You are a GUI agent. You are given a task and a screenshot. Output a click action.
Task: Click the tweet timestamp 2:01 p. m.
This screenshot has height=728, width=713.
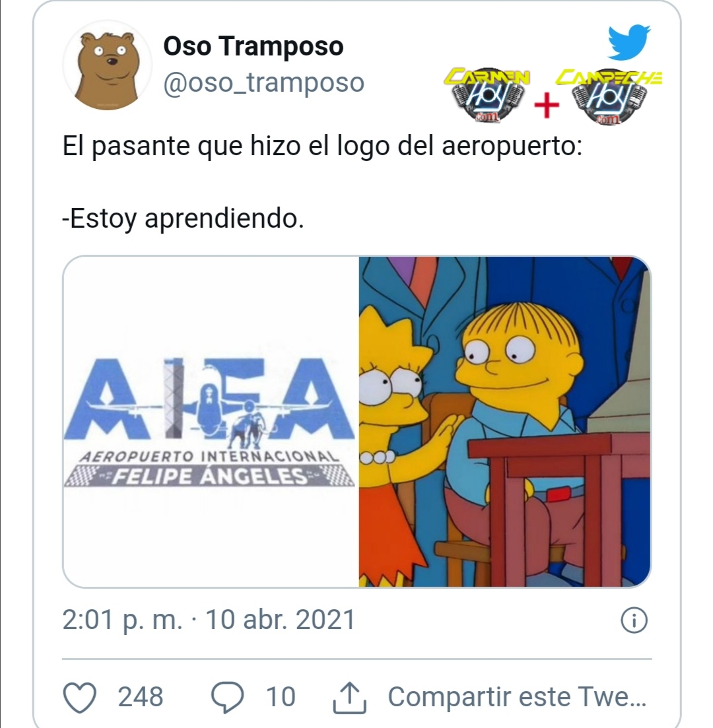pos(123,620)
